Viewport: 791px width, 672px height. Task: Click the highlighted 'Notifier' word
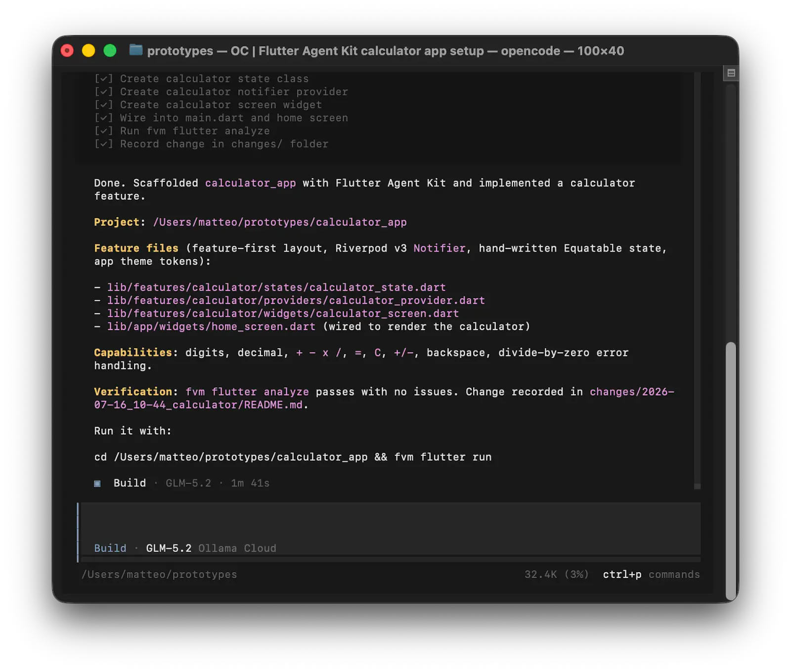click(439, 248)
